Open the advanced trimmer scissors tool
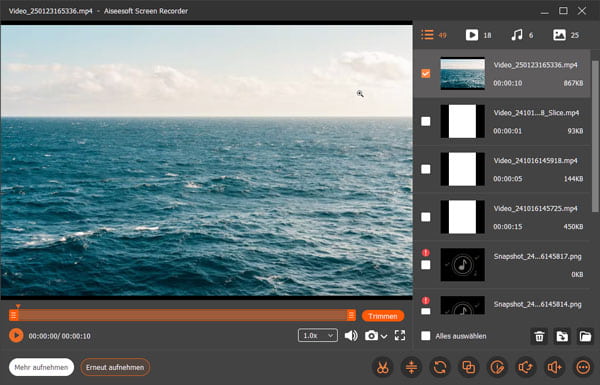Screen dimensions: 600x385 click(x=382, y=367)
